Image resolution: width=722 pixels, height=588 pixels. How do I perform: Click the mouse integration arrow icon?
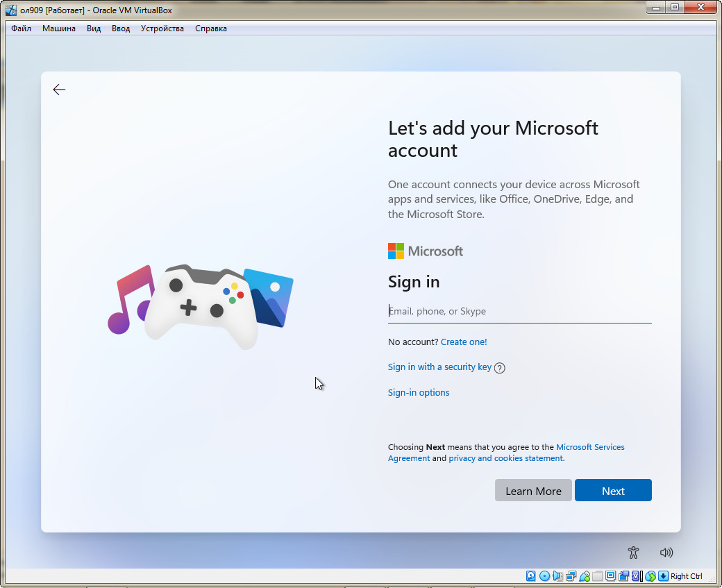(x=664, y=576)
